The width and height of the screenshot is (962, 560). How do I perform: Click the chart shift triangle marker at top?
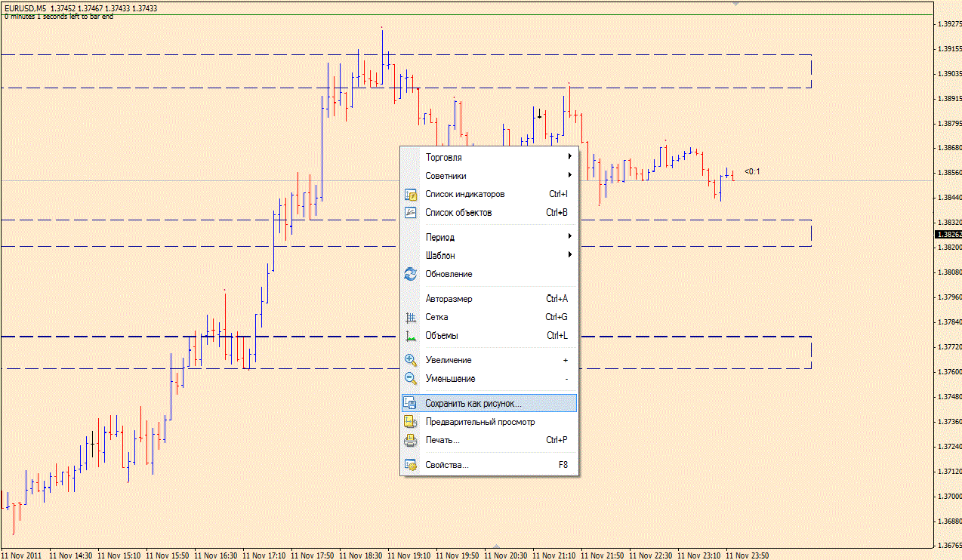736,4
